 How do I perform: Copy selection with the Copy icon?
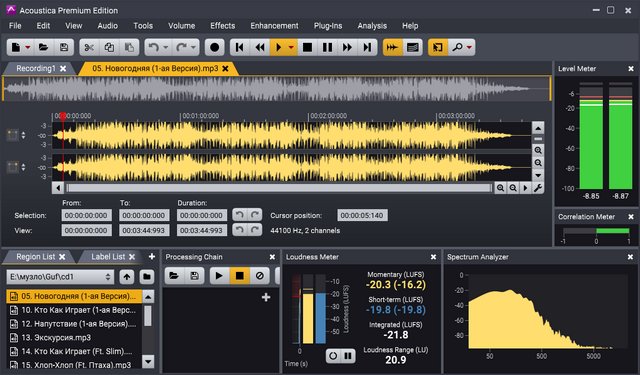(x=109, y=47)
